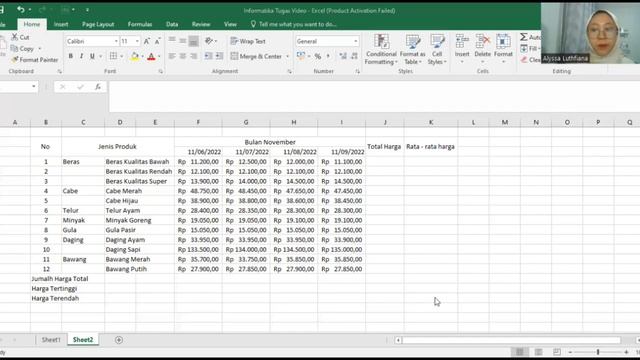
Task: Open Cell Styles gallery
Action: tap(437, 49)
